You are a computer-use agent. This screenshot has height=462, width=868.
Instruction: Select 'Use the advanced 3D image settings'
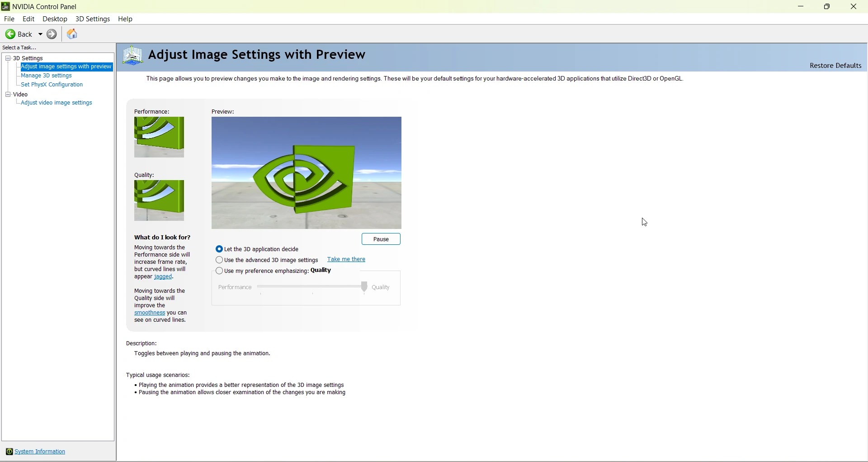click(x=219, y=260)
